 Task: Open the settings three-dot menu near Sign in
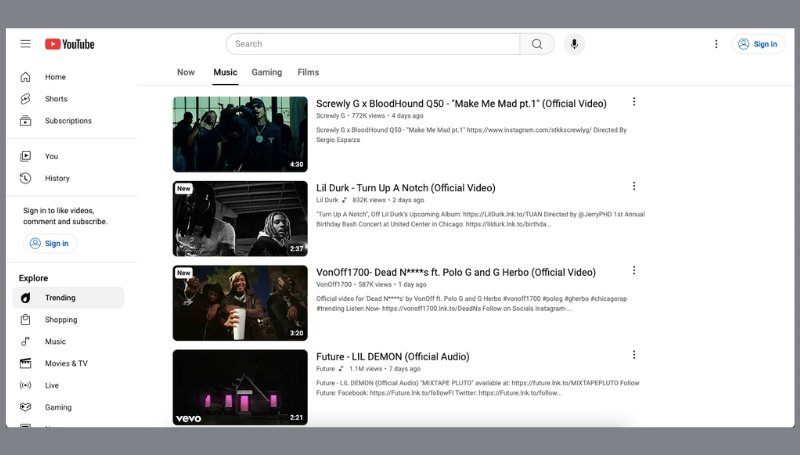click(x=716, y=44)
